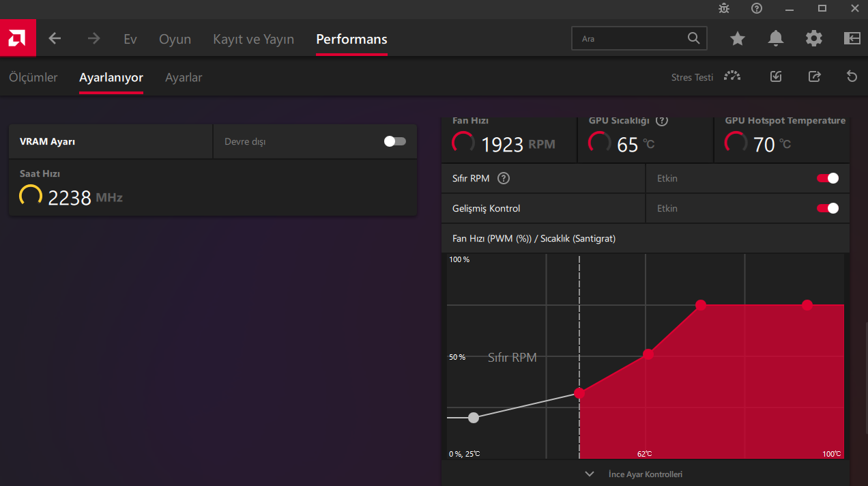Click the export profile share icon
Viewport: 868px width, 486px height.
point(814,76)
